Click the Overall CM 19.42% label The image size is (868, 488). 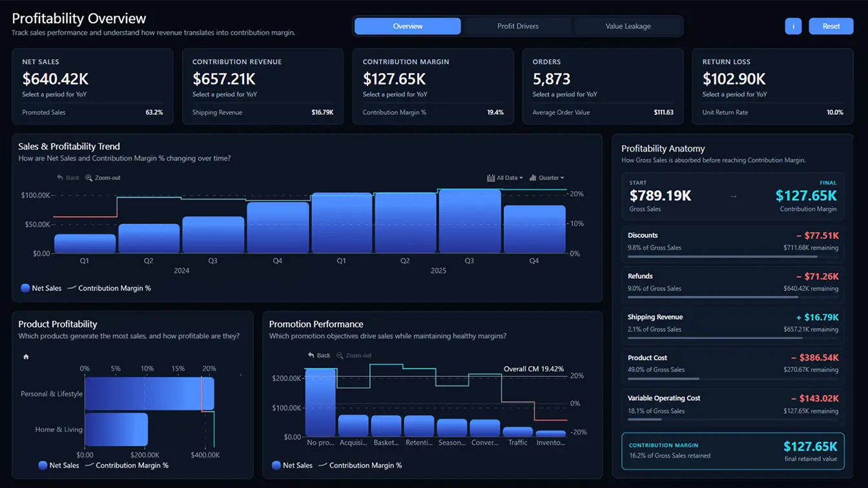coord(533,369)
